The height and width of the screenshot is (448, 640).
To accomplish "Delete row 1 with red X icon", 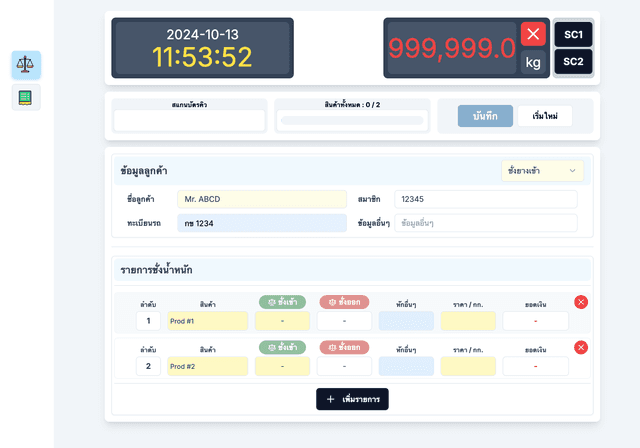I will 581,302.
